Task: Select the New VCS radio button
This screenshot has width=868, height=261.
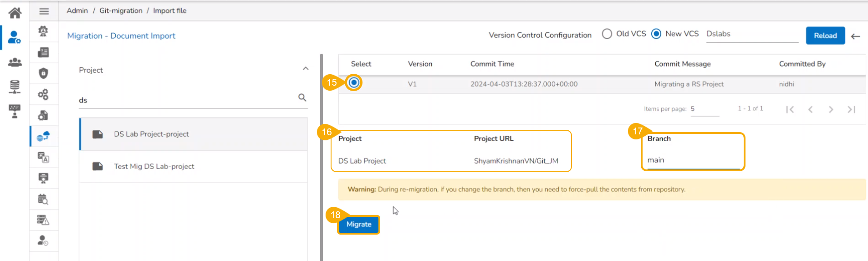Action: (656, 34)
